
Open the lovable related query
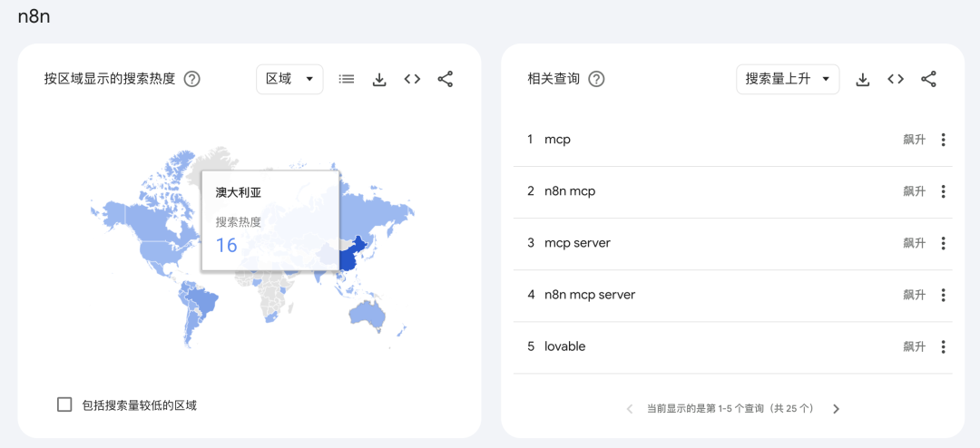coord(565,346)
